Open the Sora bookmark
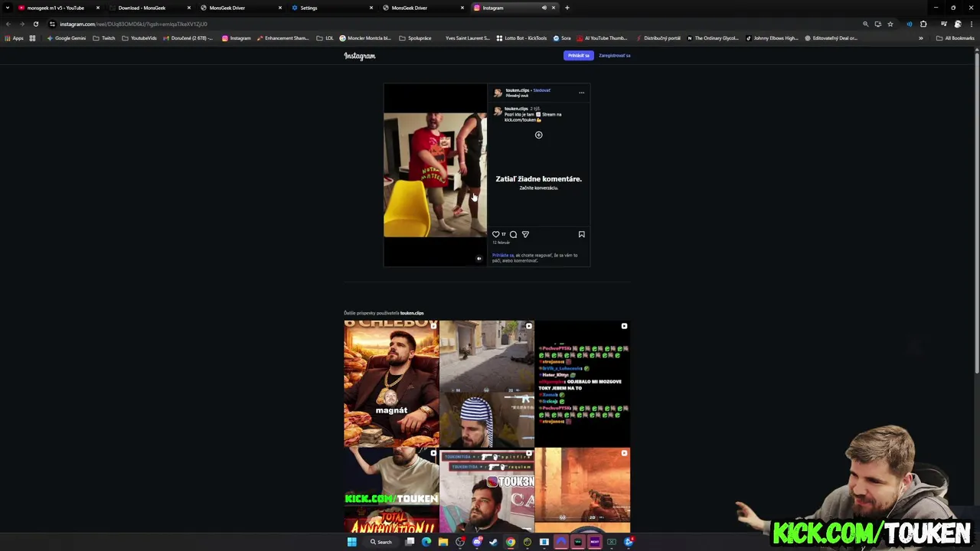This screenshot has height=551, width=980. (x=562, y=37)
